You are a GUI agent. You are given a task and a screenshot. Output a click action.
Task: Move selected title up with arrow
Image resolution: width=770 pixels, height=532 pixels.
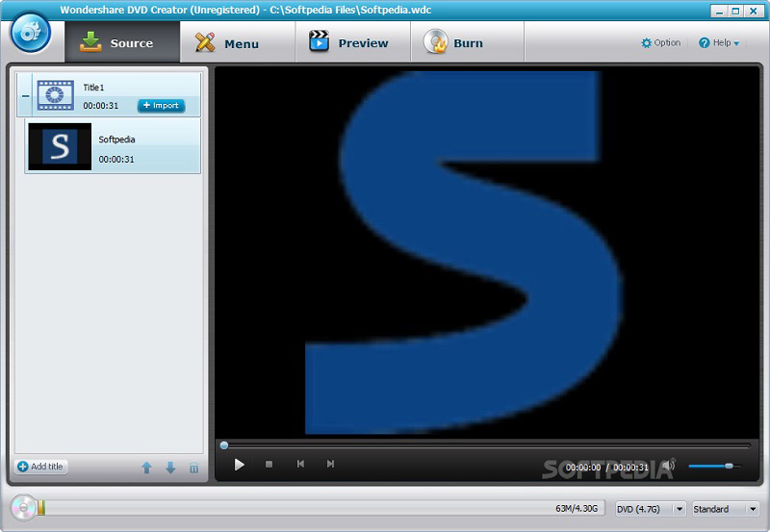point(146,468)
